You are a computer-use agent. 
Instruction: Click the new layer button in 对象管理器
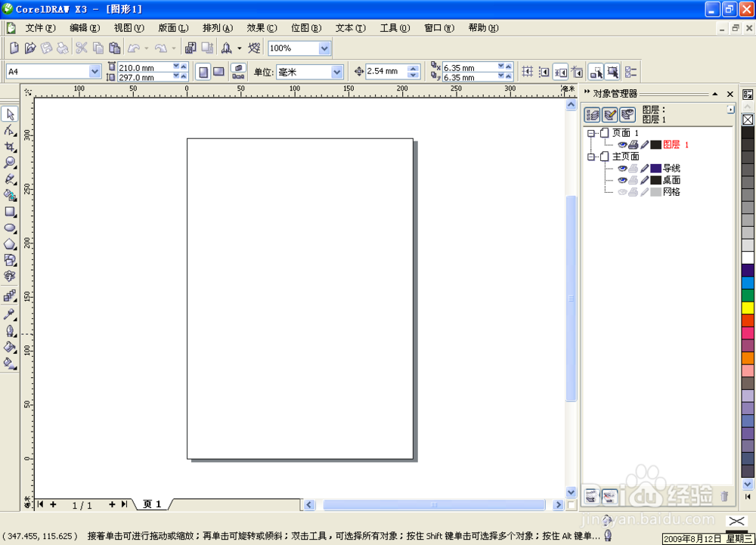(x=591, y=497)
